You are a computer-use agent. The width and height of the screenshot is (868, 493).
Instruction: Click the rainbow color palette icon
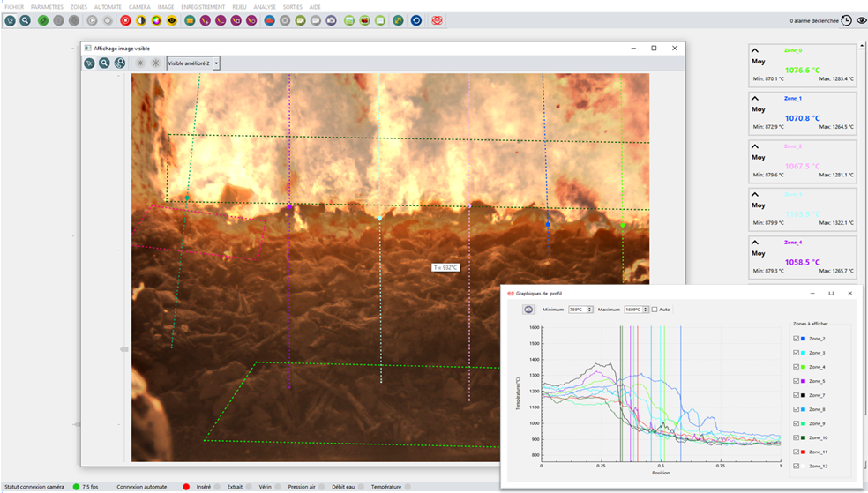(x=156, y=19)
